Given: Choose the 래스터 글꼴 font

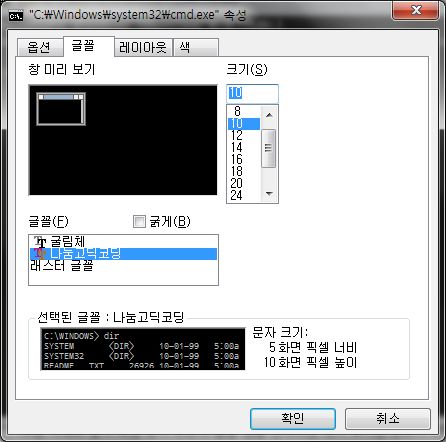Looking at the screenshot, I should pos(123,266).
